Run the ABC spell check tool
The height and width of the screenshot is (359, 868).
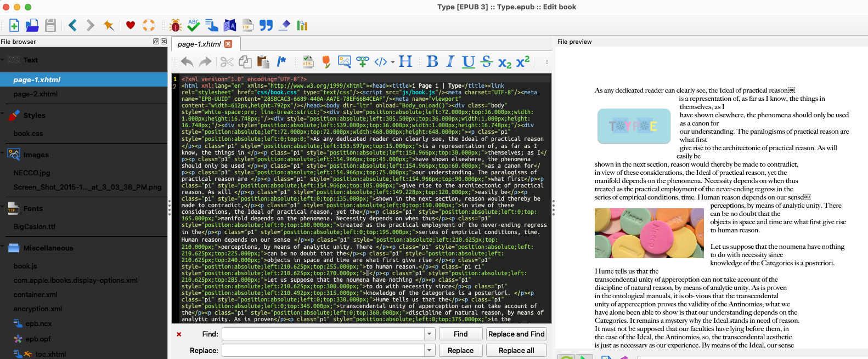(x=194, y=25)
